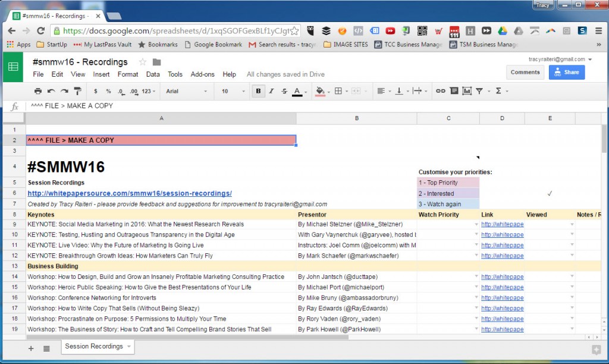
Task: Click the QR code extension icon
Action: click(422, 31)
